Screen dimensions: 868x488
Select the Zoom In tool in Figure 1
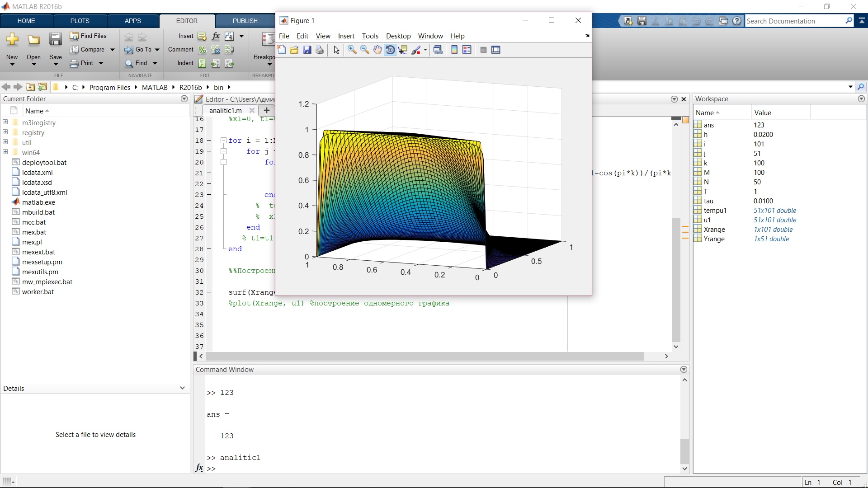coord(352,50)
